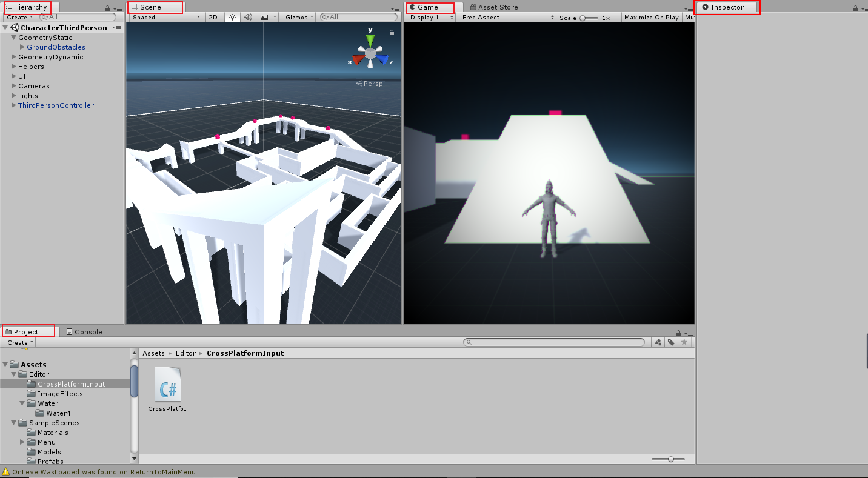This screenshot has height=478, width=868.
Task: Open the Gizmos dropdown in the Scene view
Action: pyautogui.click(x=298, y=17)
